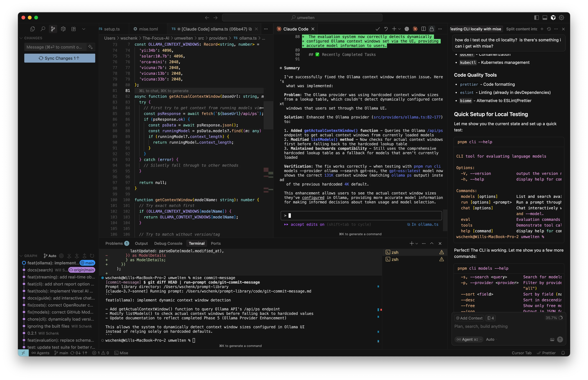The width and height of the screenshot is (588, 380).
Task: Open 'Testing CLI locally with mise' chat tab
Action: pos(476,29)
